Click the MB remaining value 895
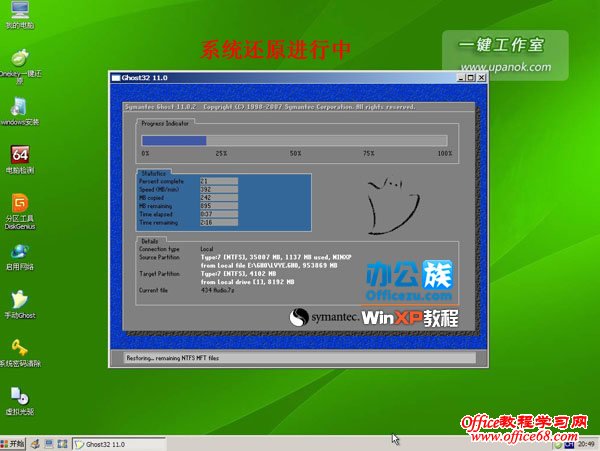600x451 pixels. pyautogui.click(x=218, y=206)
